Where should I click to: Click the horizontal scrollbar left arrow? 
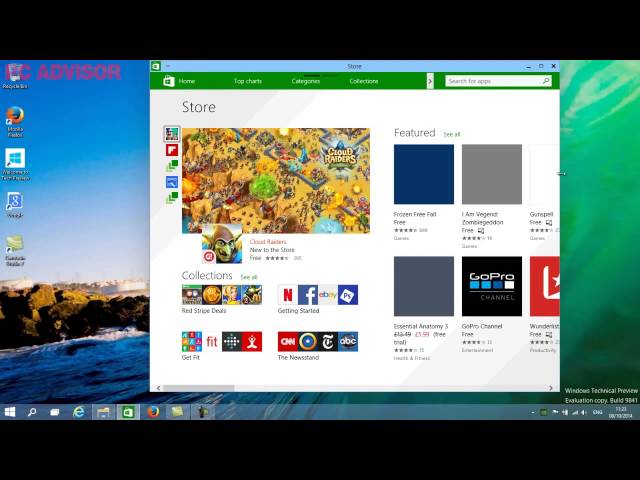pyautogui.click(x=158, y=388)
